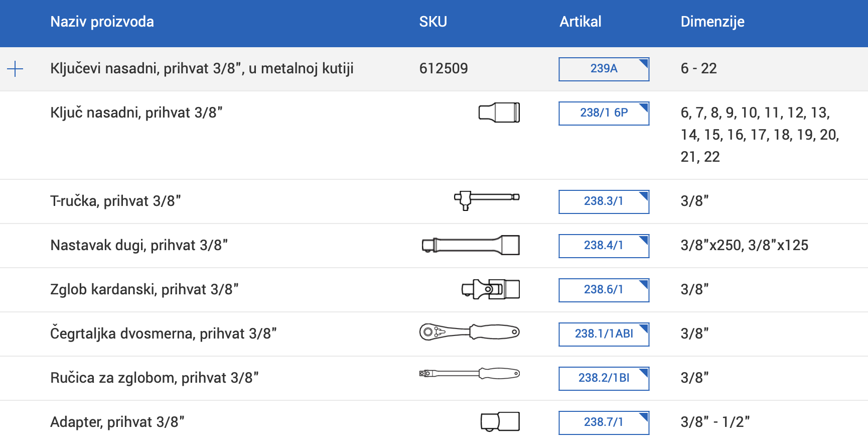Viewport: 868px width, 443px height.
Task: Open article 238.7/1 link
Action: coord(604,422)
